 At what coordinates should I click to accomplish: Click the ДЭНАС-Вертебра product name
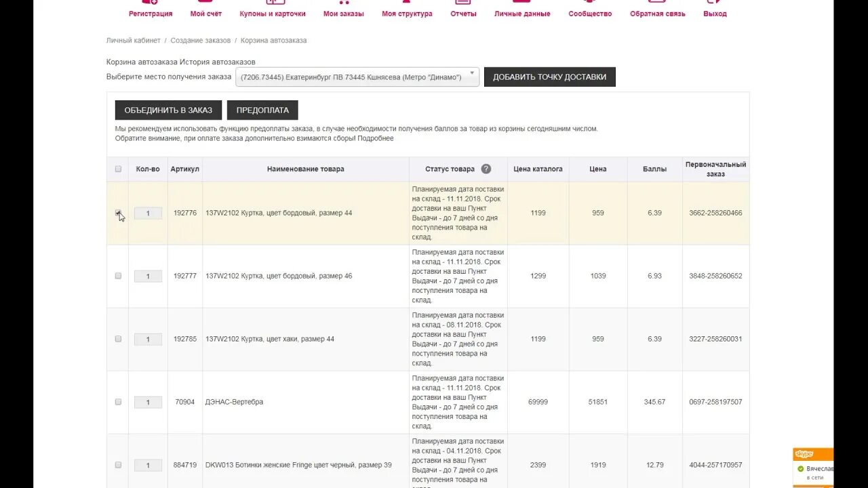234,402
